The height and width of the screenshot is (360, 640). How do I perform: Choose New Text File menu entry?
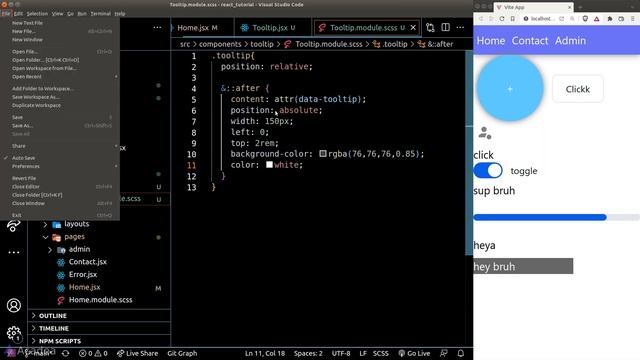tap(60, 23)
